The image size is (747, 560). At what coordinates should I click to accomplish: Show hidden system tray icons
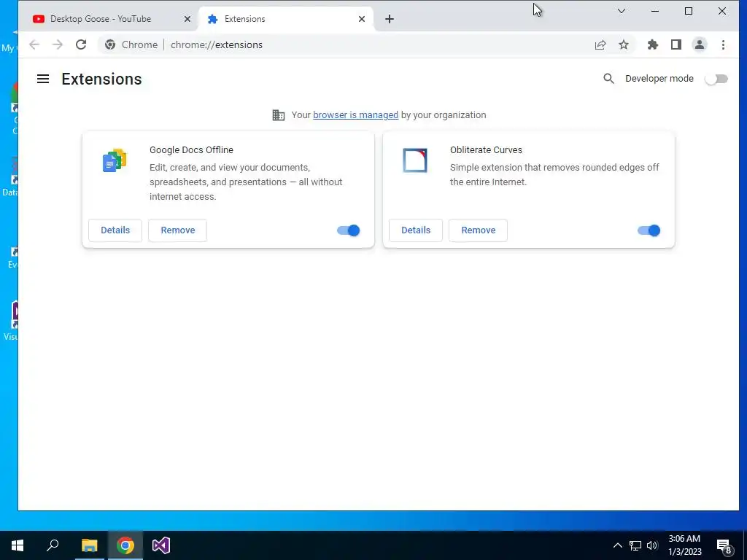(x=617, y=545)
